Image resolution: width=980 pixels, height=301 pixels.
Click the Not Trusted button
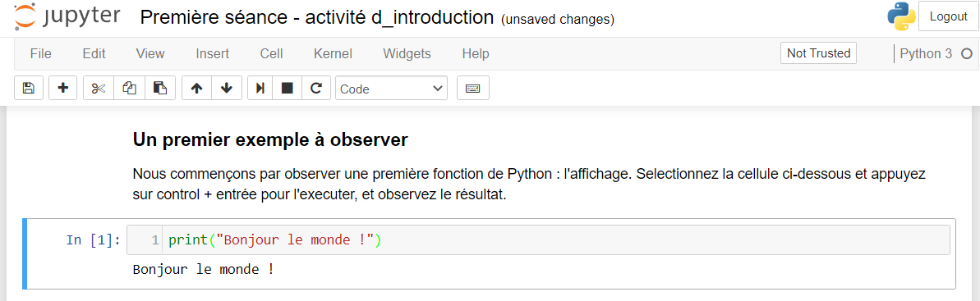coord(818,53)
